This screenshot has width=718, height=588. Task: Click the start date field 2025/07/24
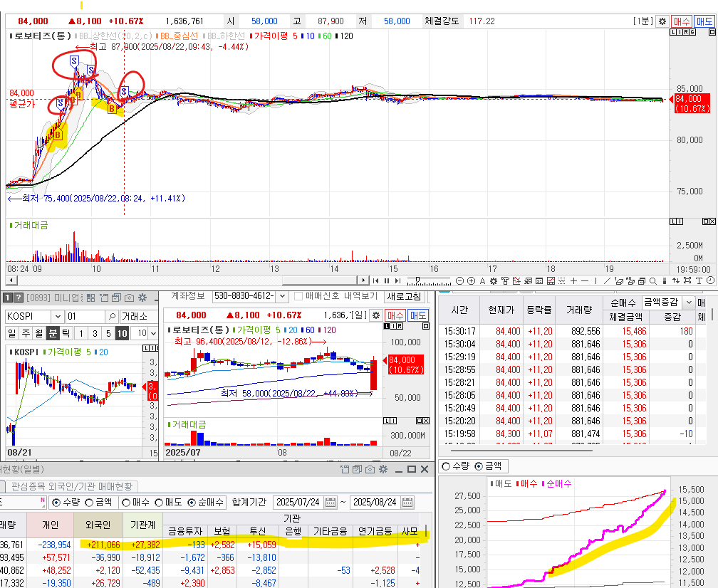coord(298,502)
